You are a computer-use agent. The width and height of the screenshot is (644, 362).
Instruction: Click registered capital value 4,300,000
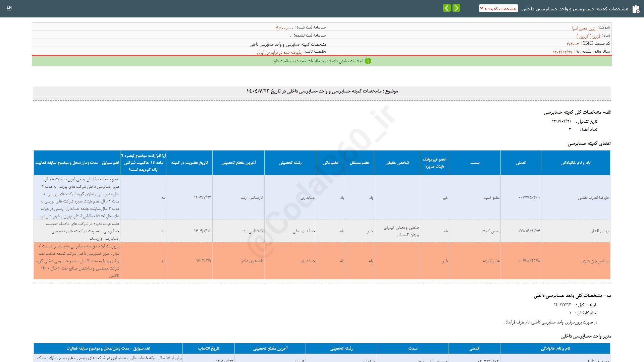point(284,28)
